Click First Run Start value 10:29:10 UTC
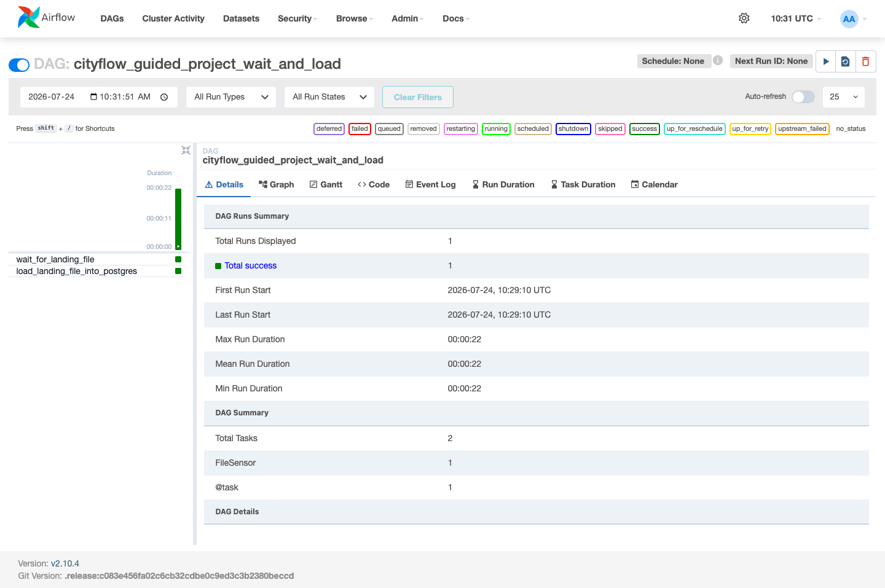This screenshot has width=885, height=588. pos(499,290)
